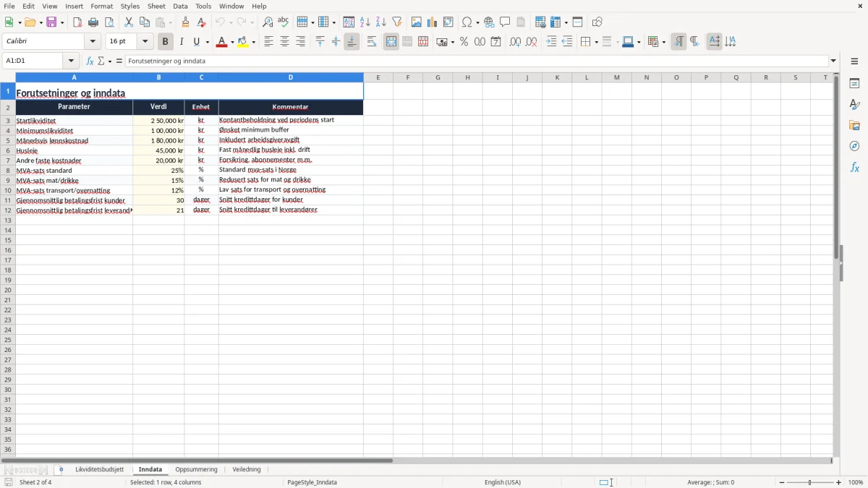Toggle Underline formatting
The image size is (868, 488).
(197, 42)
